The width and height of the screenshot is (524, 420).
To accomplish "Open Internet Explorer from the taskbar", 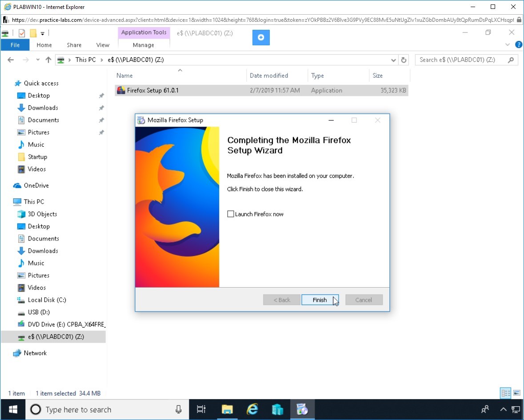I will (x=252, y=409).
